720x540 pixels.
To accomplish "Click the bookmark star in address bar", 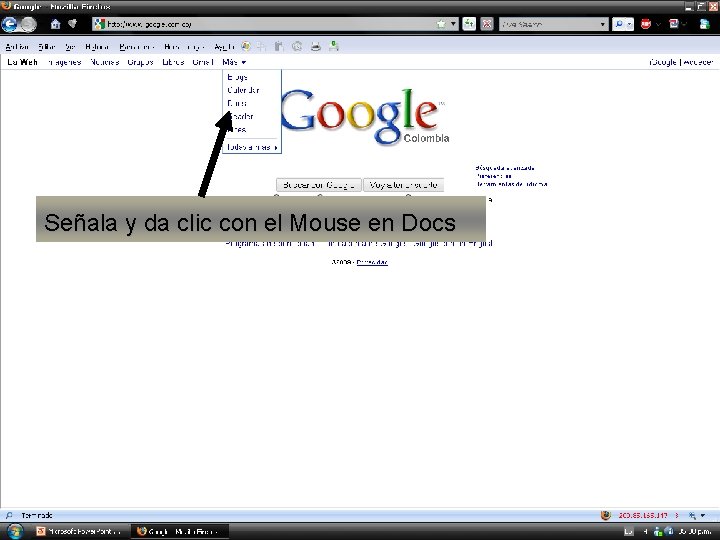I will coord(441,24).
